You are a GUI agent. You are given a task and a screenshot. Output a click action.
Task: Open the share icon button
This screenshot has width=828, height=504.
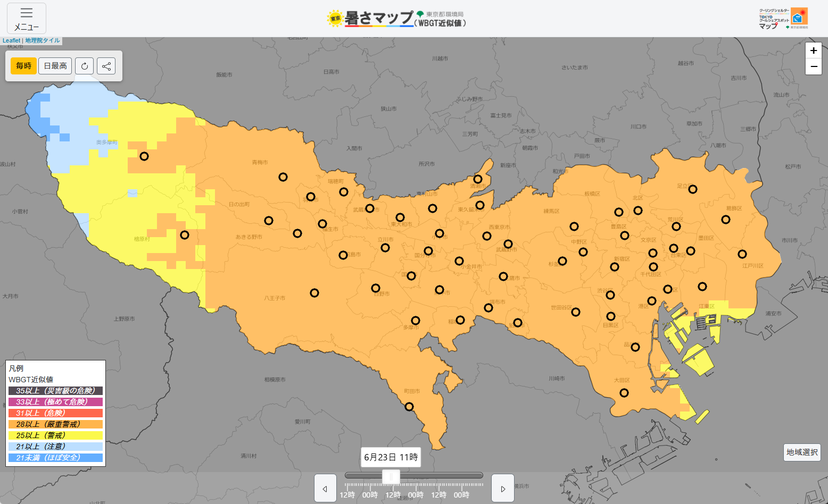tap(106, 66)
